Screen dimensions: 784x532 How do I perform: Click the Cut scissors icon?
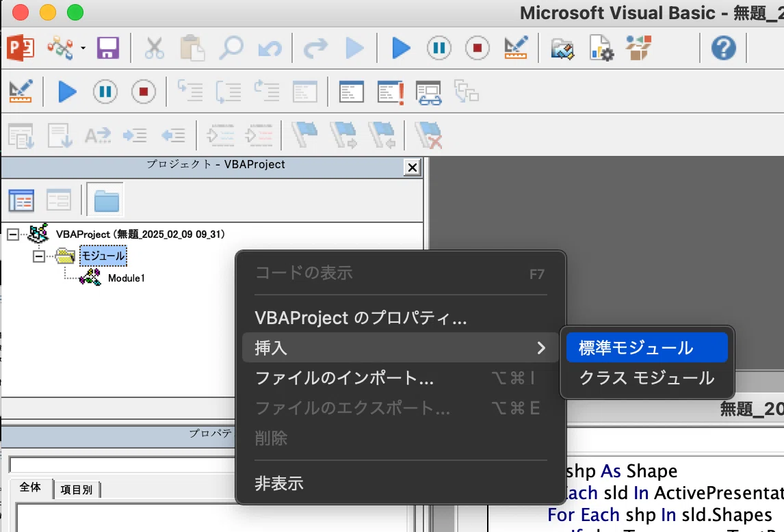click(154, 48)
